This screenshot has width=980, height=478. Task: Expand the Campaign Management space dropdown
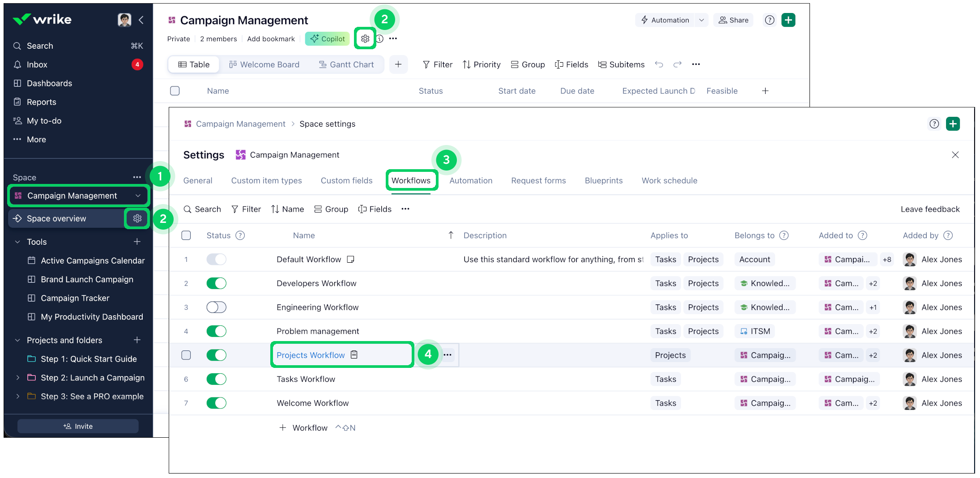(138, 196)
